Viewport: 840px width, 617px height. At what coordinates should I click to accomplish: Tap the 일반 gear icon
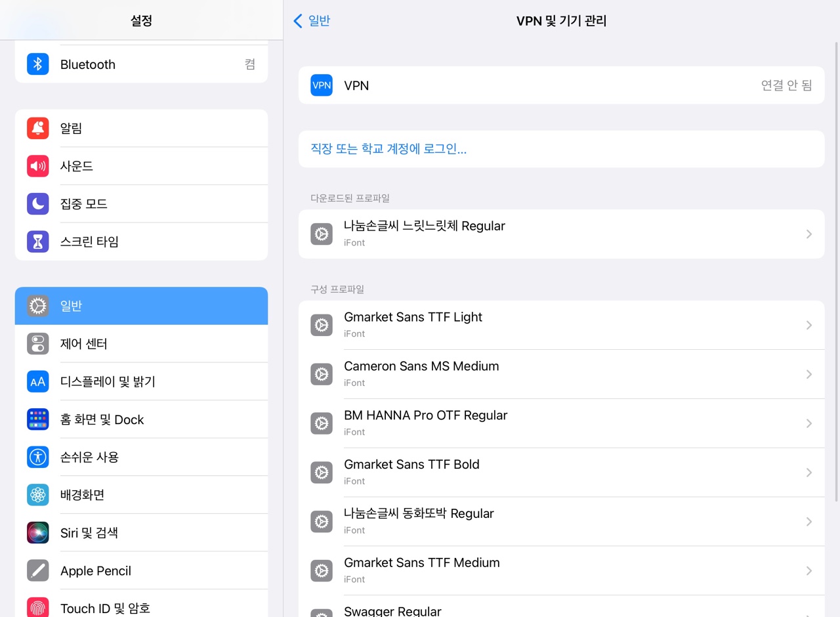37,306
